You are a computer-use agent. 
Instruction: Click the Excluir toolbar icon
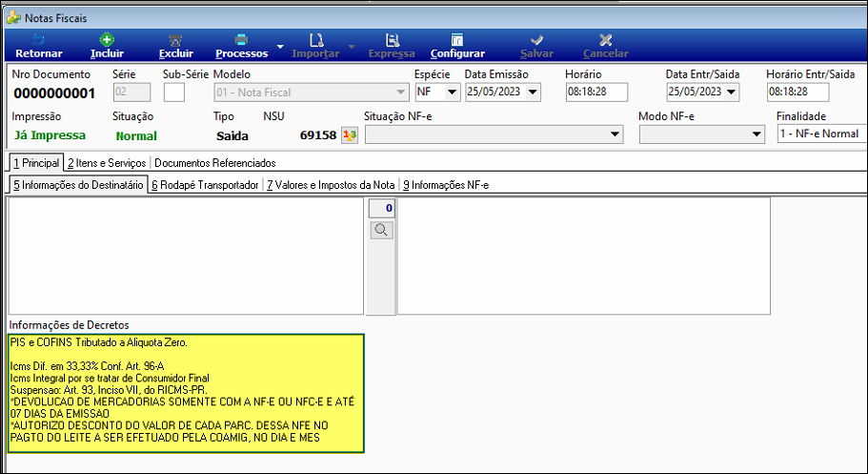[x=175, y=40]
